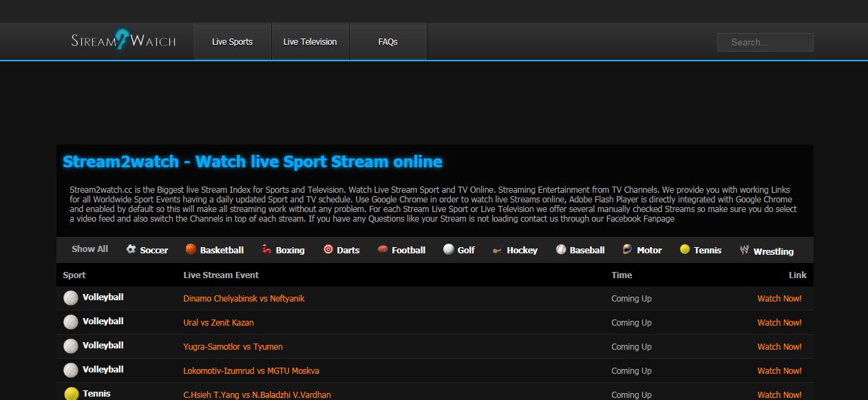Filter events by Basketball label
The image size is (868, 400).
point(222,250)
